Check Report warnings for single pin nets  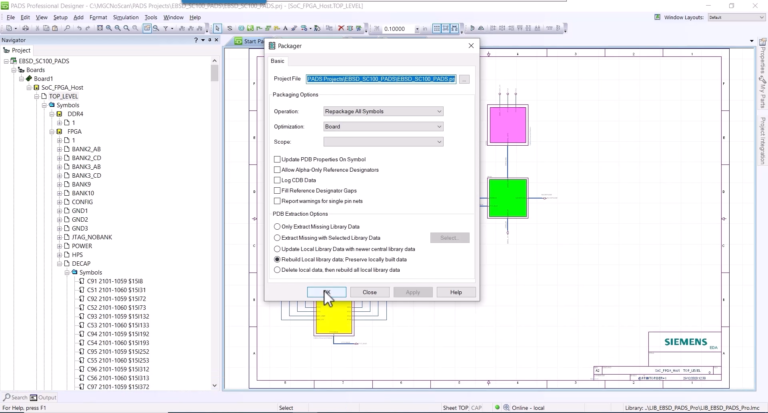click(277, 201)
